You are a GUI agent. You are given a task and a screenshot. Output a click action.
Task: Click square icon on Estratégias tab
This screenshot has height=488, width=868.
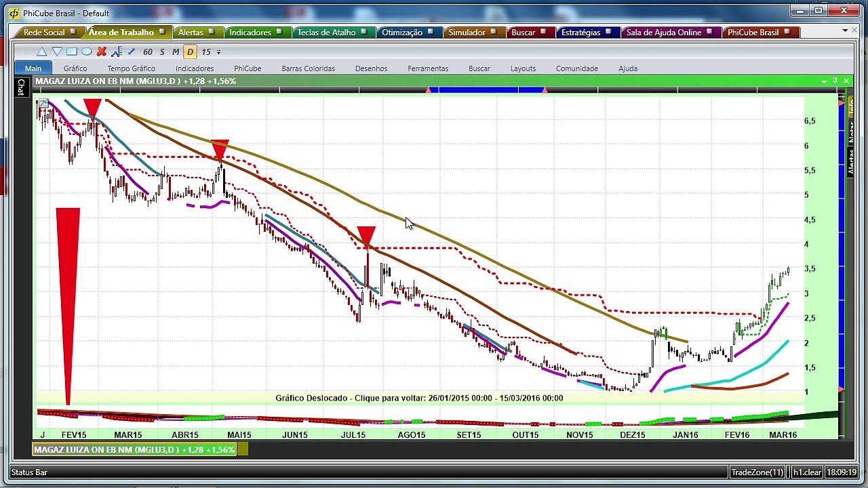point(609,32)
